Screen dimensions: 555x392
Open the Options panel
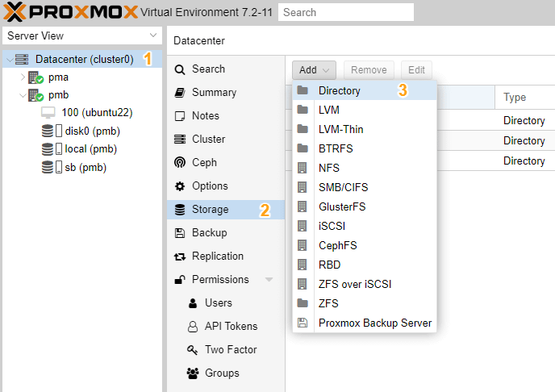pyautogui.click(x=226, y=186)
